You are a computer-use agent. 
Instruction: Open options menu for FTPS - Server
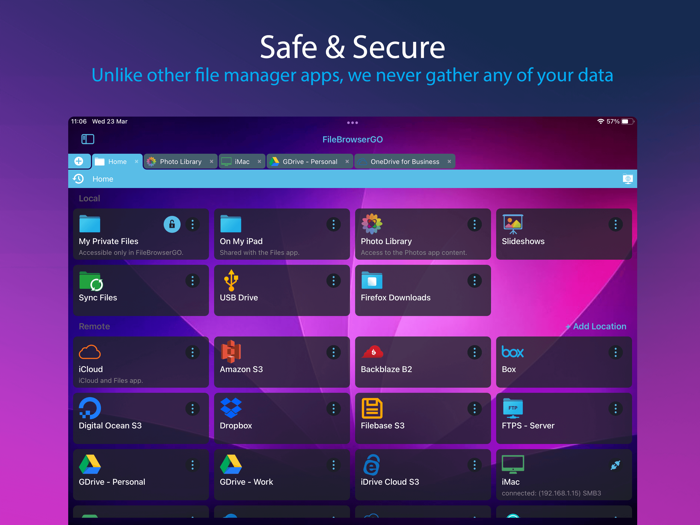[616, 408]
